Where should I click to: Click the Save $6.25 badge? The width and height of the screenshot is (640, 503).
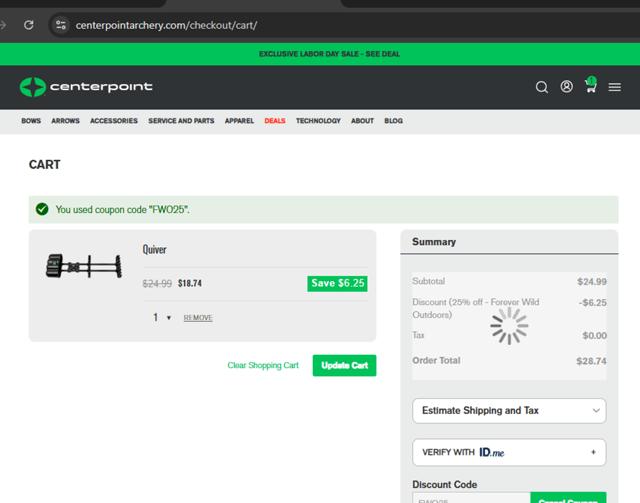point(337,283)
